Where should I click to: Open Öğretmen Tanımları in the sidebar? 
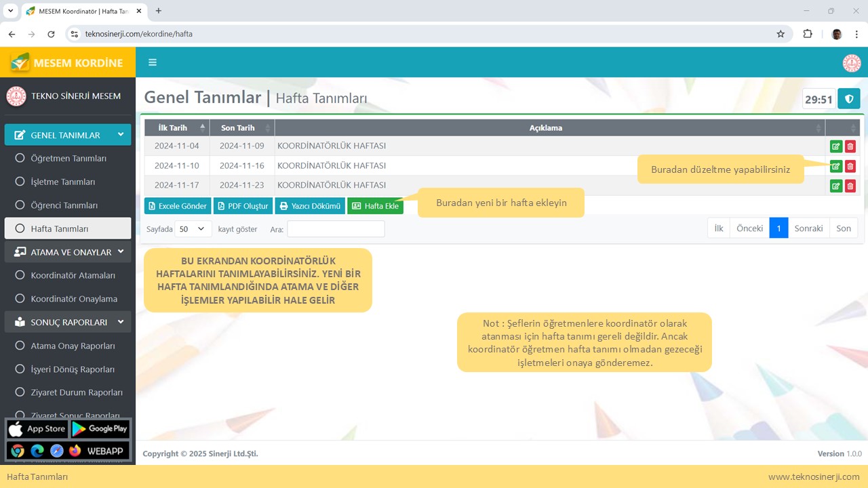pyautogui.click(x=68, y=159)
